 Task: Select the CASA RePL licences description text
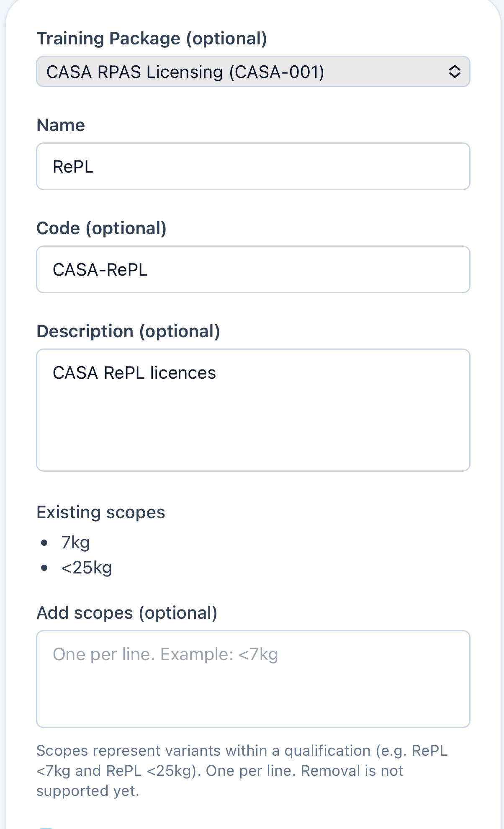pyautogui.click(x=134, y=372)
